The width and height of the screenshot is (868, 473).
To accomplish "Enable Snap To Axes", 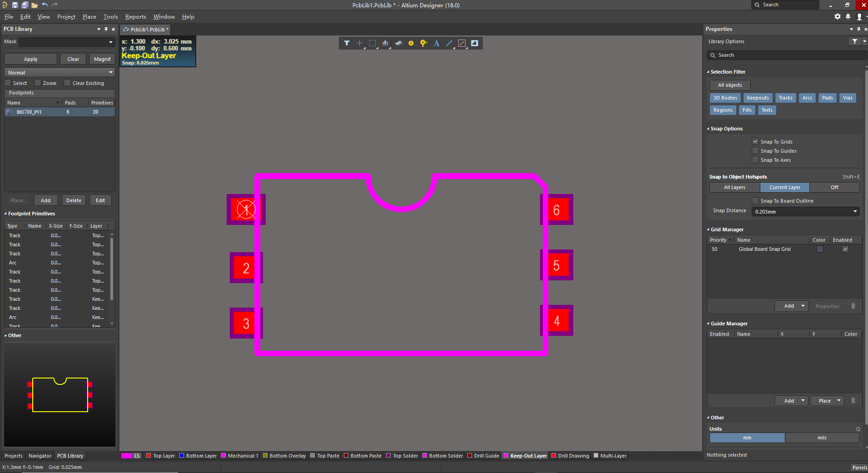I will click(x=755, y=159).
